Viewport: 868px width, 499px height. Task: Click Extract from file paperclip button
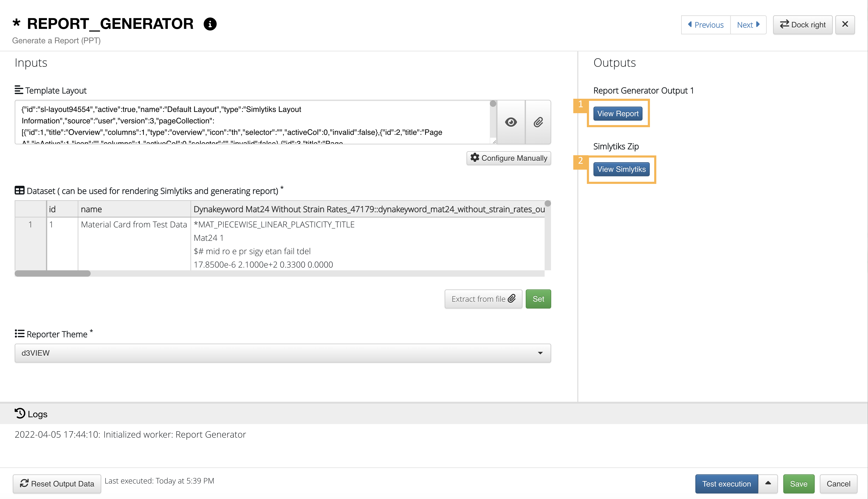[x=483, y=299]
